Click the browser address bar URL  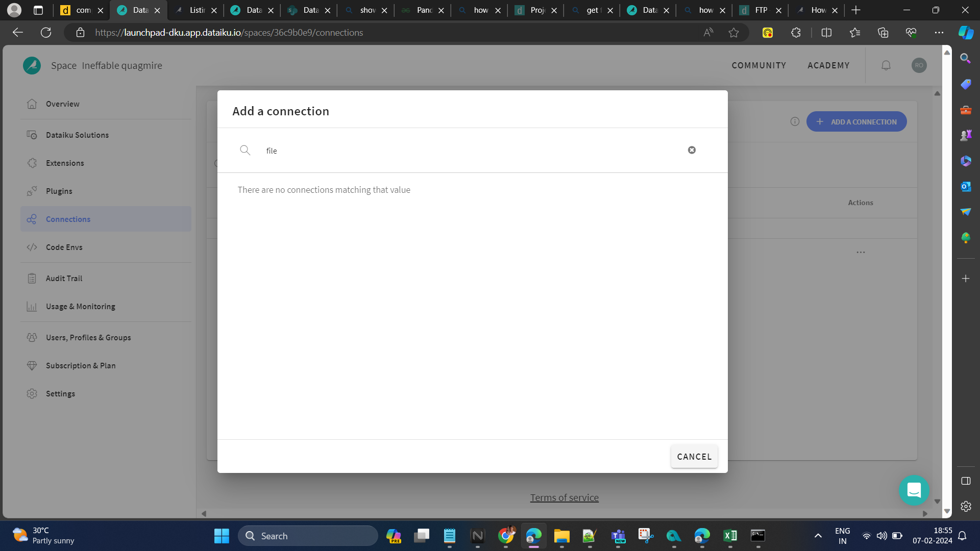coord(229,33)
